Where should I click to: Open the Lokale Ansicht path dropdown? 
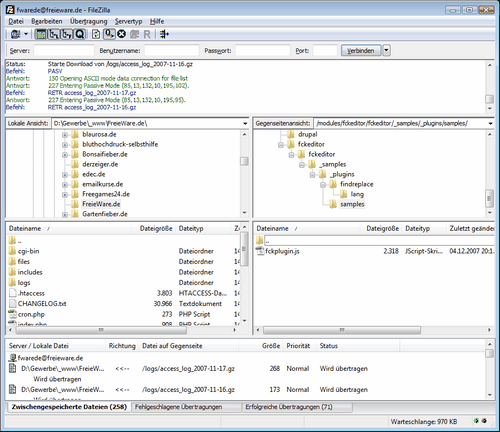coord(245,123)
